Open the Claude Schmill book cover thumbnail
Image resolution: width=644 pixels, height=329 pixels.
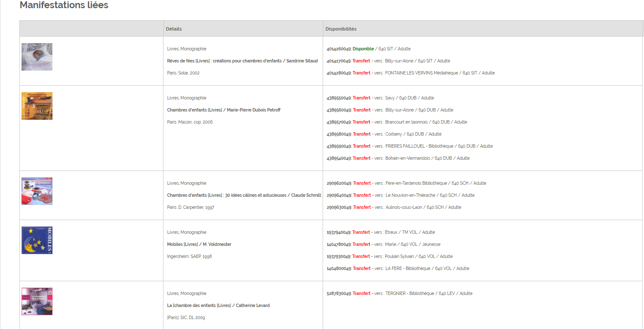point(37,191)
